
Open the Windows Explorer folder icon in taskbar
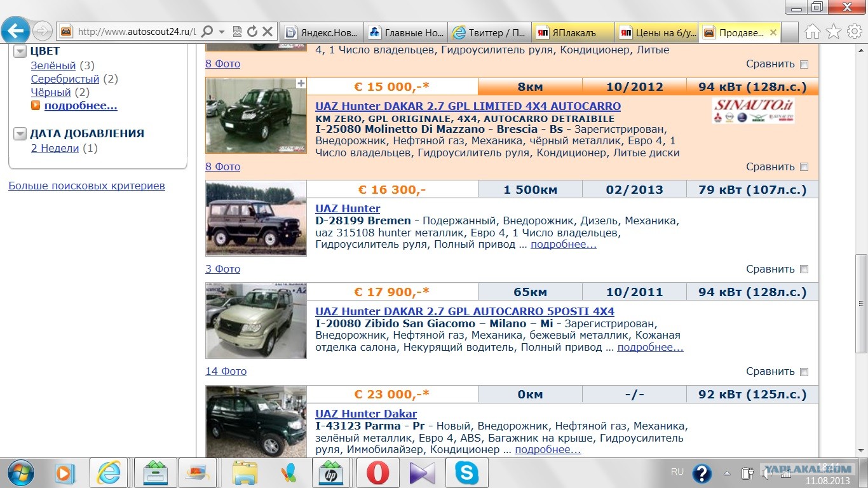click(244, 473)
